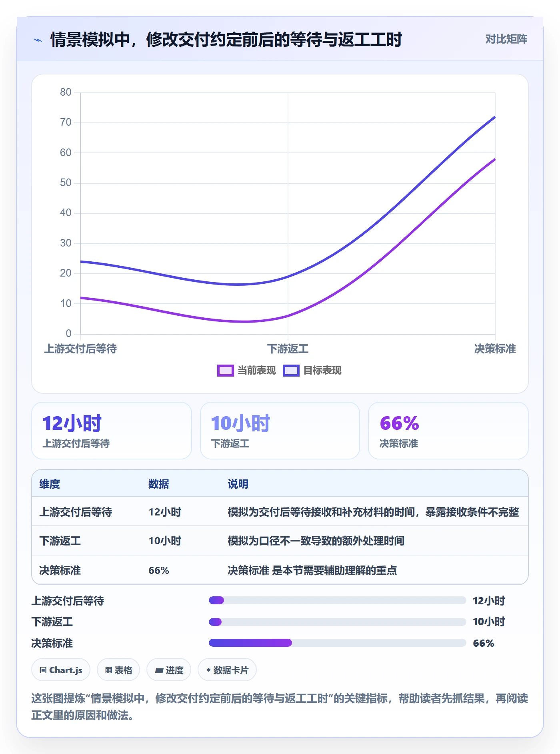Click the 这张图提炼 summary paragraph at bottom
Viewport: 560px width, 754px height.
[280, 707]
